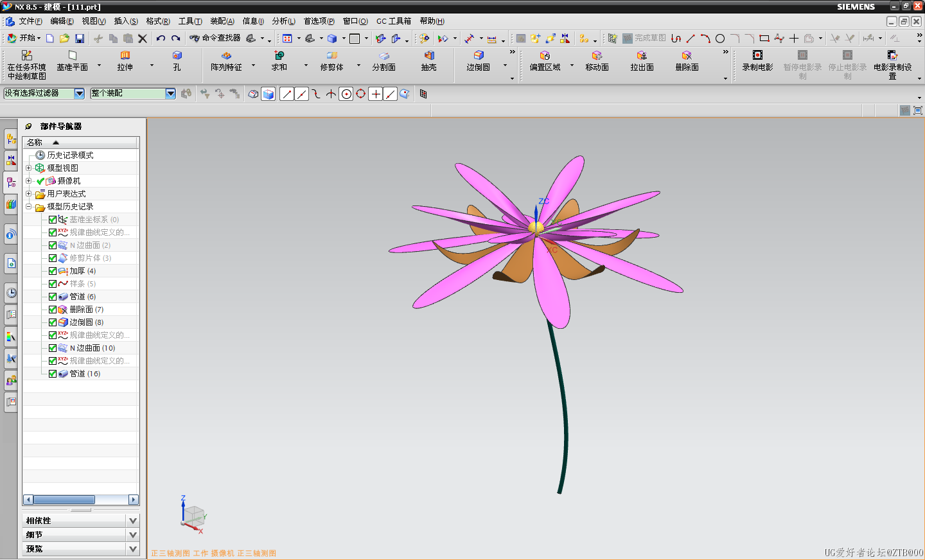Click the Redo arrow icon
The height and width of the screenshot is (560, 925).
[x=175, y=39]
